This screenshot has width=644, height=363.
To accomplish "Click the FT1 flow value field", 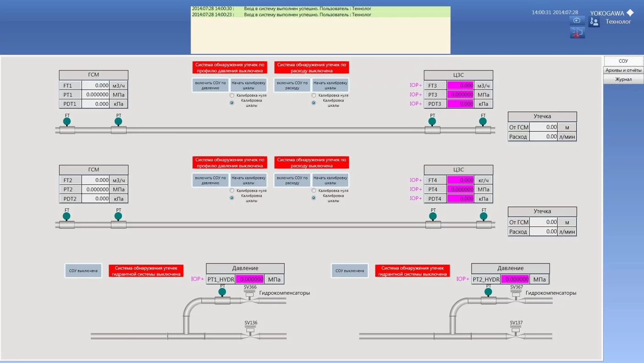I will (96, 85).
